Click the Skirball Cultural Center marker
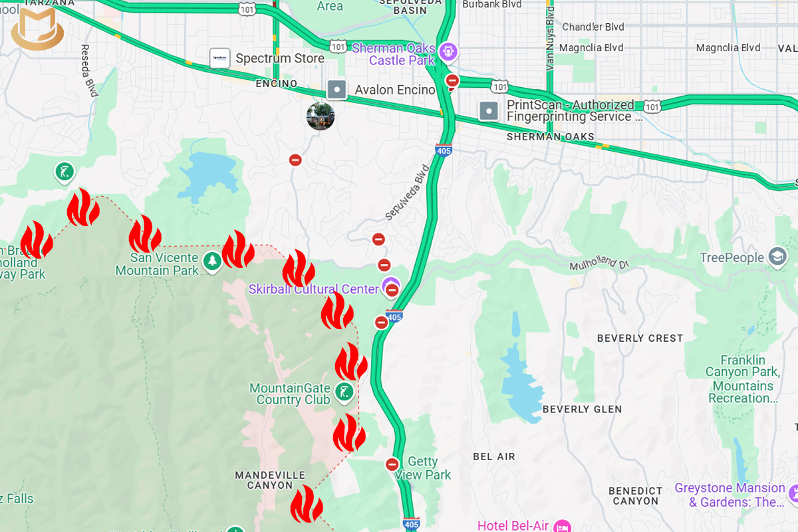The height and width of the screenshot is (532, 798). pyautogui.click(x=392, y=286)
